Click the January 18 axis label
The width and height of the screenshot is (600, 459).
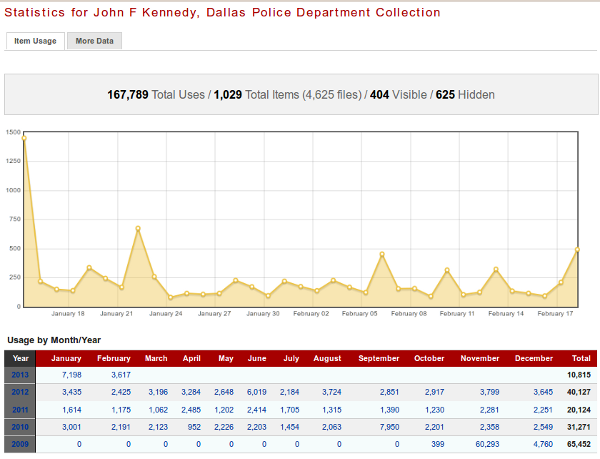click(x=68, y=314)
